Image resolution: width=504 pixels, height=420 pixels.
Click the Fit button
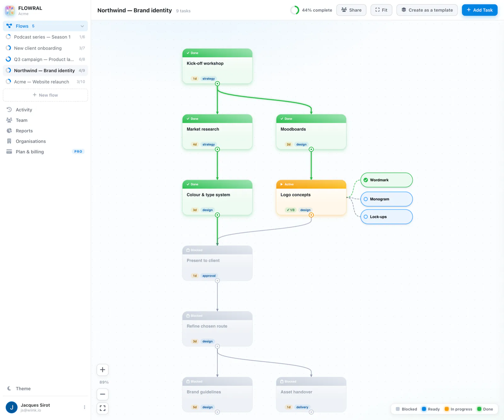(x=381, y=10)
